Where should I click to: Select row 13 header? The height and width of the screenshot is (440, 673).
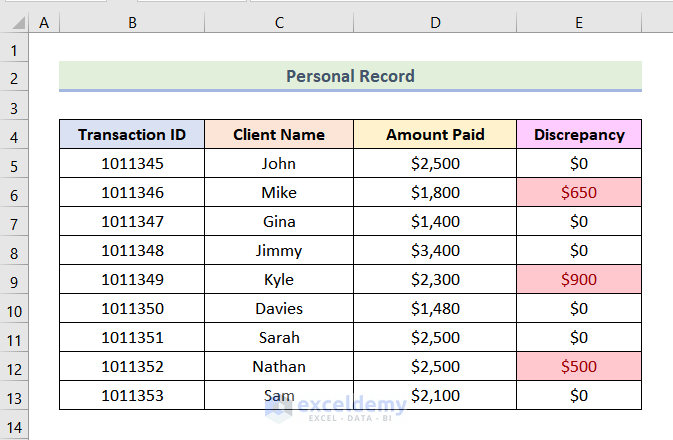[x=14, y=396]
